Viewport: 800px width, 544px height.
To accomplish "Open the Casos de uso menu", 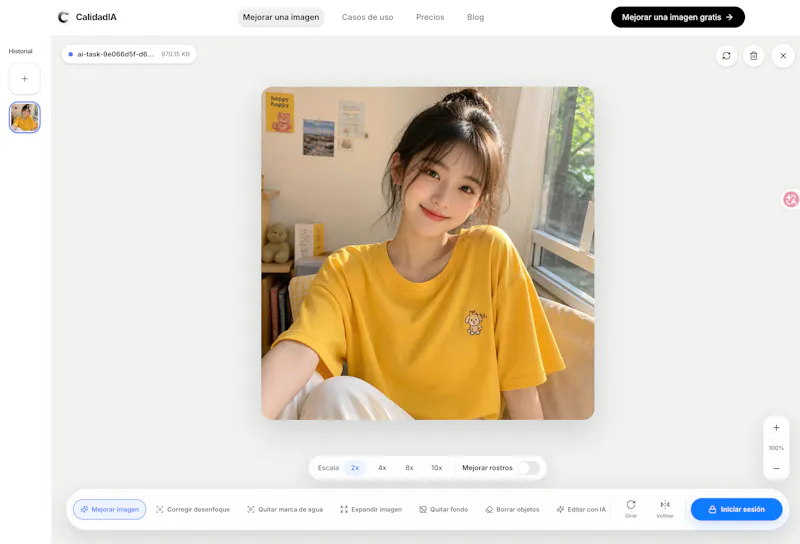I will click(x=367, y=17).
